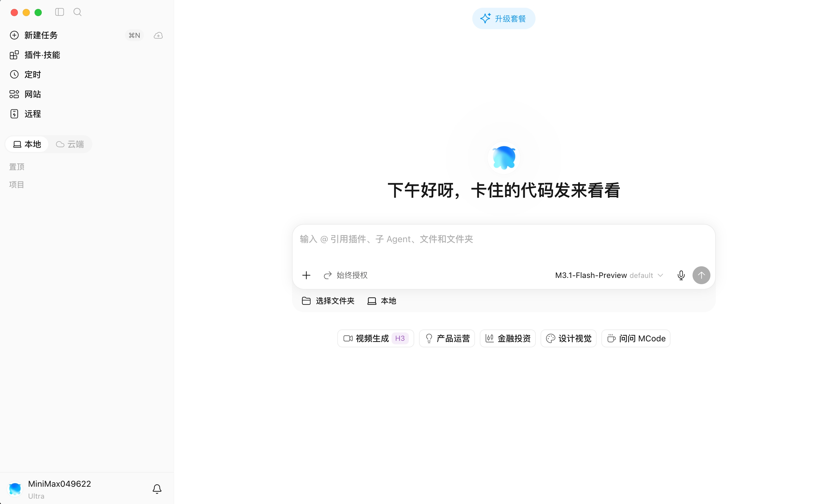Open the MiniMax049622 account name
832x504 pixels.
click(59, 484)
